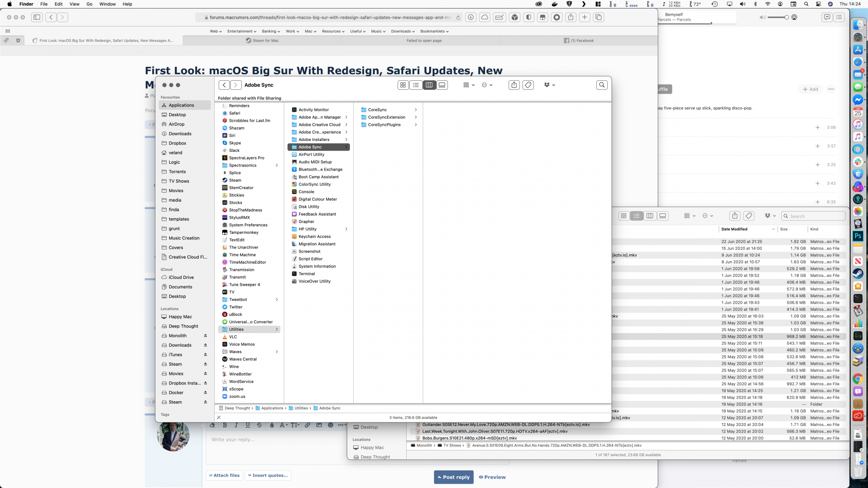Reload the MacRumors page

pos(458,18)
